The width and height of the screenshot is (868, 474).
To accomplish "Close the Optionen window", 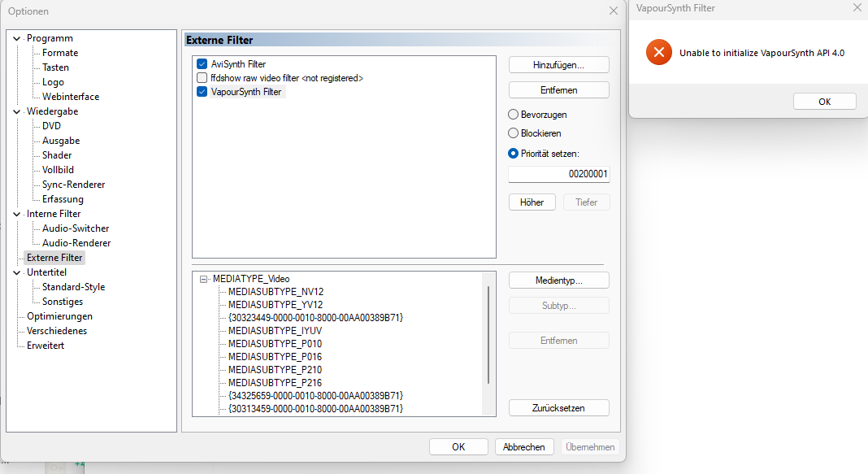I will (x=613, y=11).
